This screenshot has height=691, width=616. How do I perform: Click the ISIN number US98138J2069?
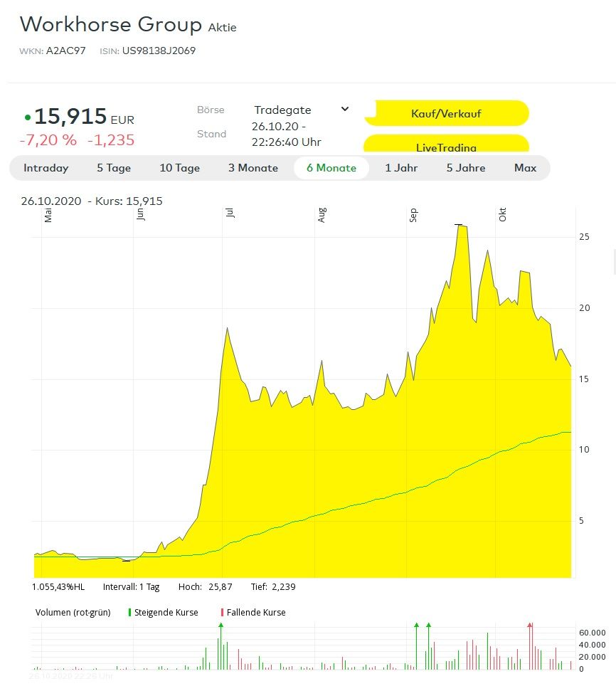(159, 51)
